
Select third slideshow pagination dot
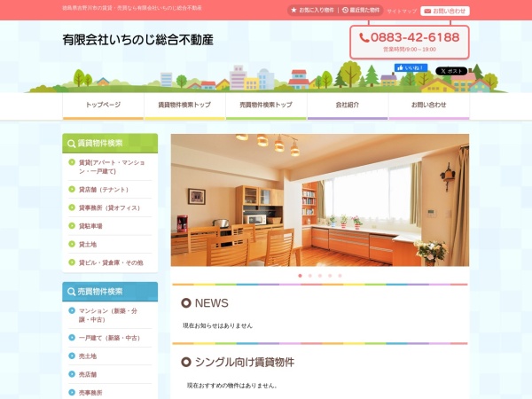click(x=320, y=276)
